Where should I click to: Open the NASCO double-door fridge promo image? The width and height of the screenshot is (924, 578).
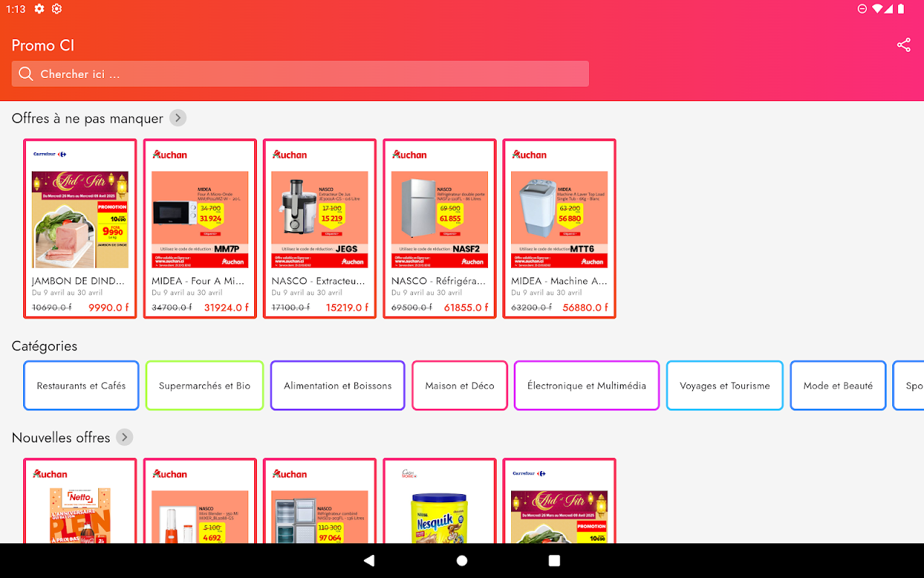pos(440,220)
